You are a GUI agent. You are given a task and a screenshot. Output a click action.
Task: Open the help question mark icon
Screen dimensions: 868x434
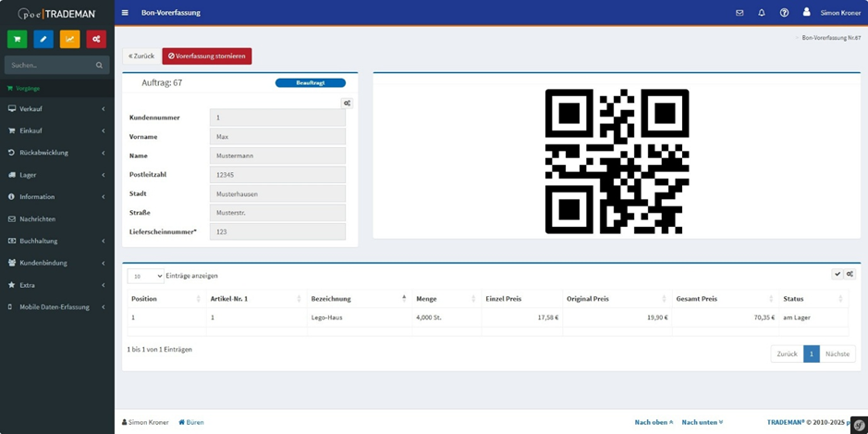(x=784, y=13)
